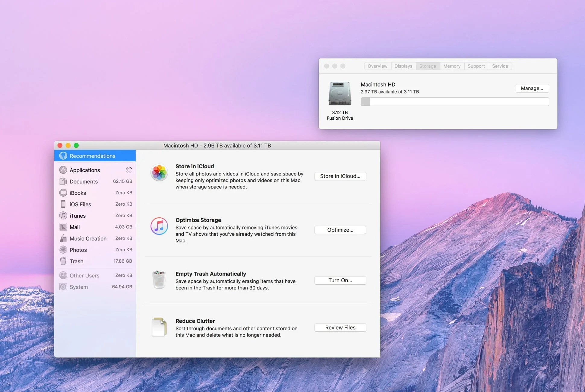Screen dimensions: 585x392
Task: Click the Store in iCloud... button
Action: tap(340, 176)
